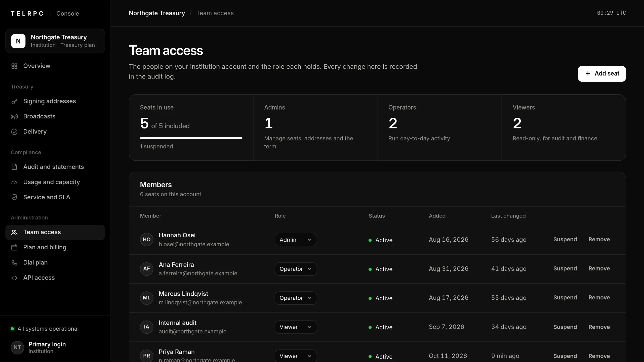Open Internal audit's Viewer role dropdown
The image size is (644, 362).
coord(296,327)
